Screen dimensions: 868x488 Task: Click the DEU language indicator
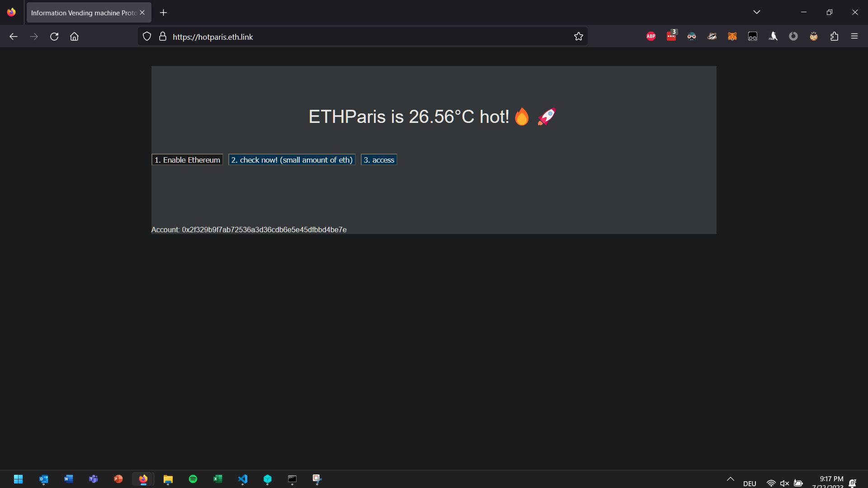click(x=750, y=483)
